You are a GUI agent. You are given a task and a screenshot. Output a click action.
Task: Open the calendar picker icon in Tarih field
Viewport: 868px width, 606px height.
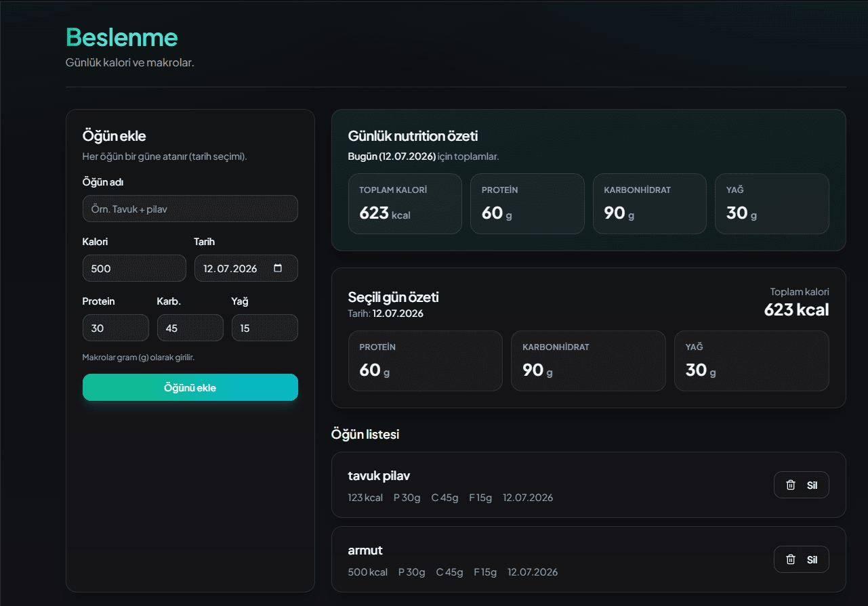pos(278,268)
